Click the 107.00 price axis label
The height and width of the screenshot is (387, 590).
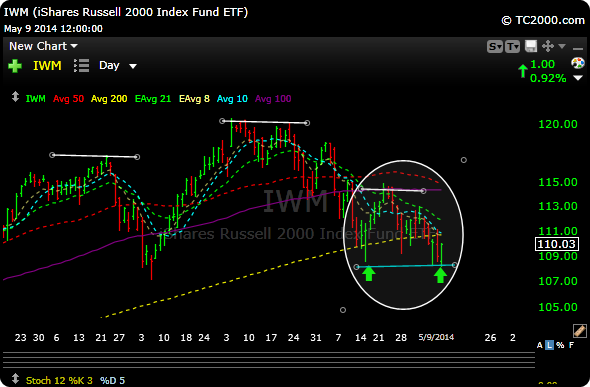pos(558,281)
